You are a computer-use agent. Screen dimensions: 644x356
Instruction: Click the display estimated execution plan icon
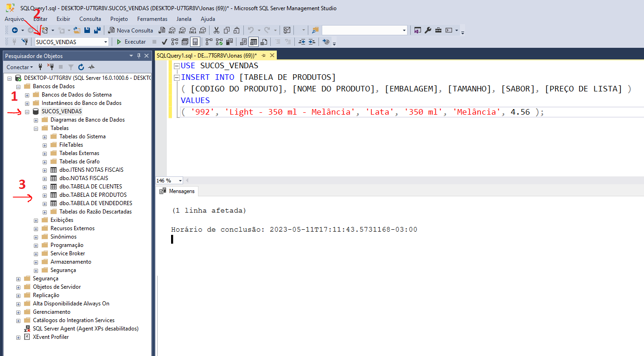click(x=175, y=42)
